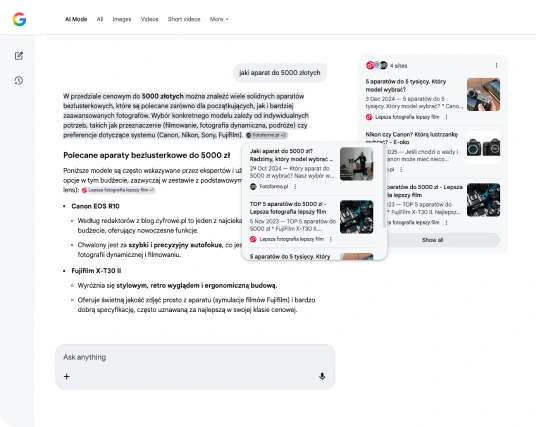Click the two black cameras thumbnail in sidebar

483,147
